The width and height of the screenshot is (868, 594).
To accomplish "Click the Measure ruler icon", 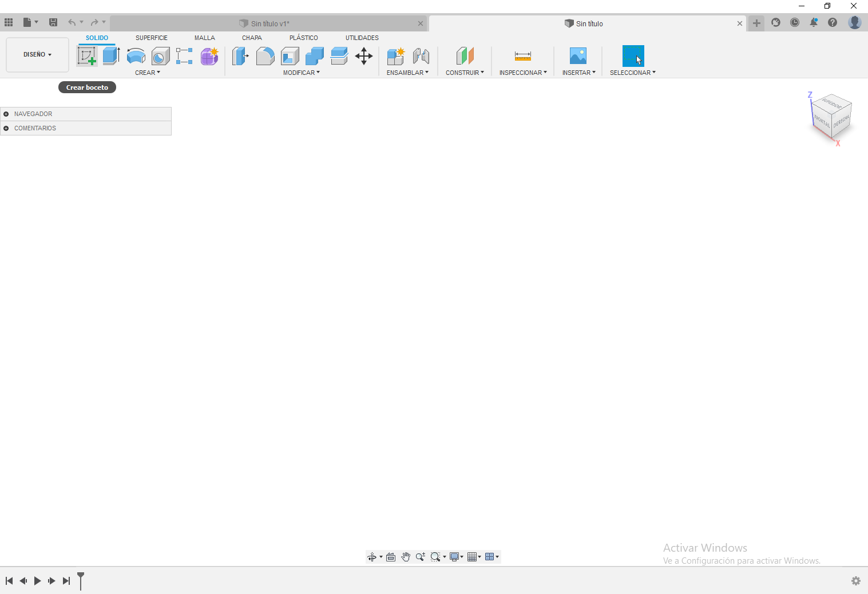I will coord(523,56).
